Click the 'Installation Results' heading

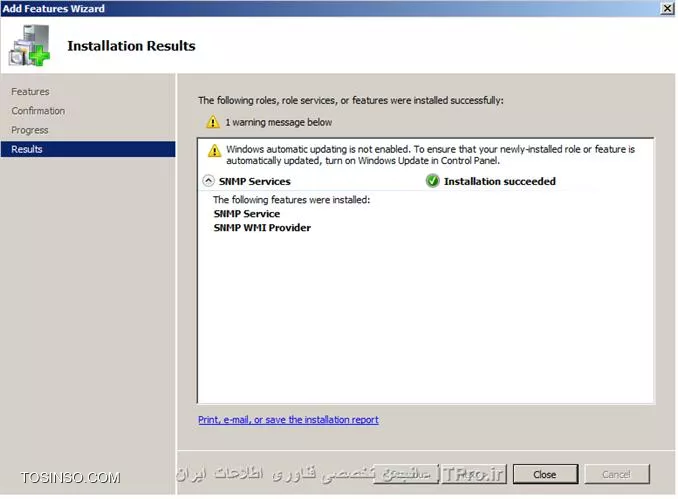point(131,46)
